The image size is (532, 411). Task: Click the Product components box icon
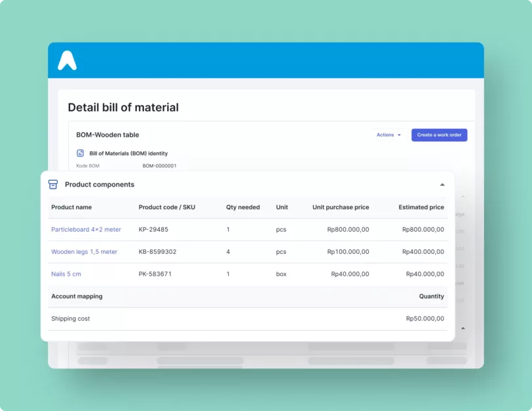pyautogui.click(x=53, y=185)
